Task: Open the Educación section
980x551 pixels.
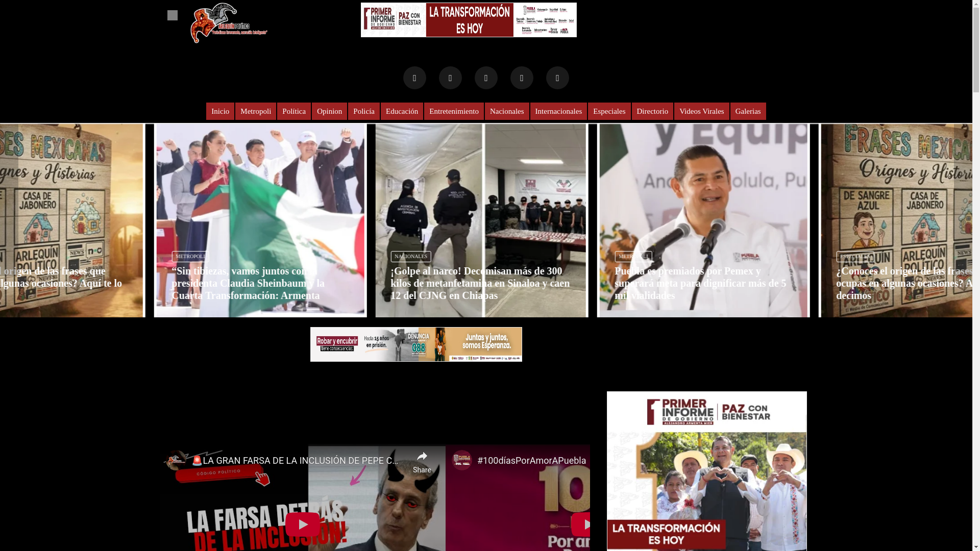Action: coord(402,111)
